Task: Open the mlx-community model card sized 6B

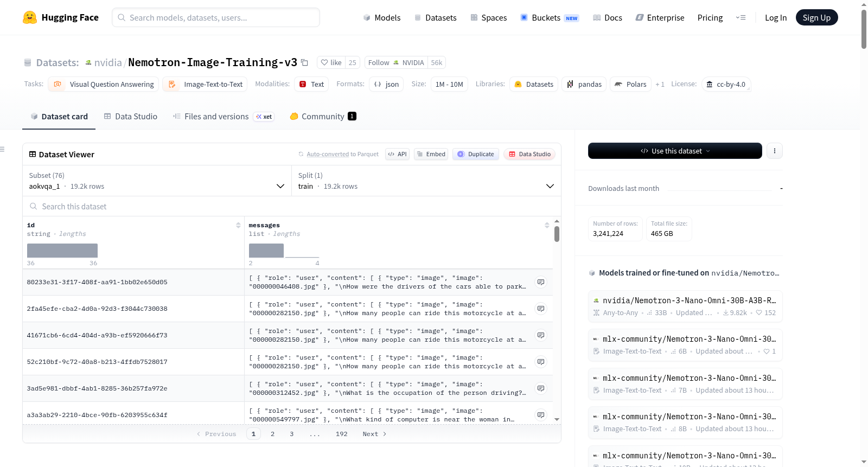Action: [x=685, y=345]
